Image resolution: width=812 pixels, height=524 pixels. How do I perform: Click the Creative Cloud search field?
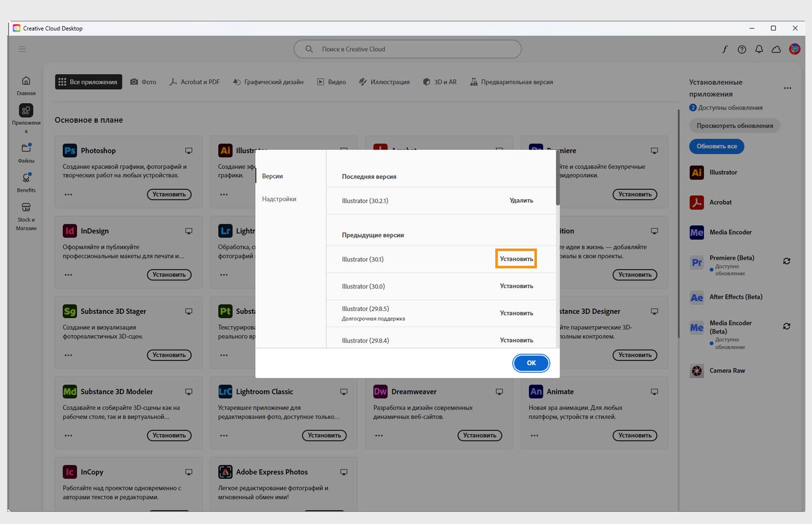pos(407,49)
